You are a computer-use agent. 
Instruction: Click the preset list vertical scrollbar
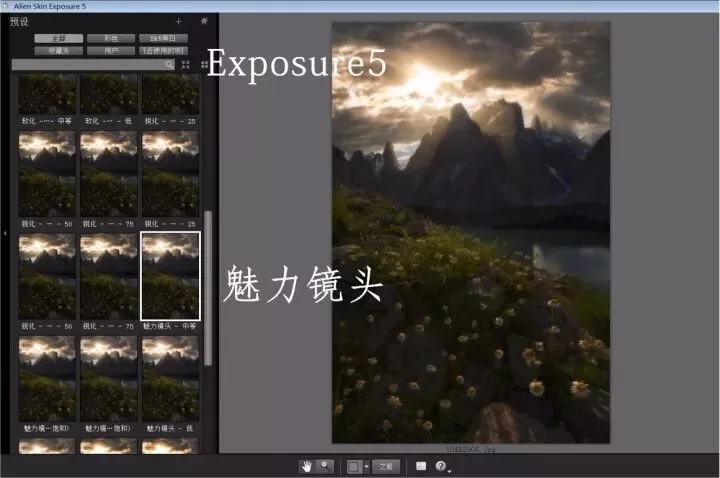(208, 288)
